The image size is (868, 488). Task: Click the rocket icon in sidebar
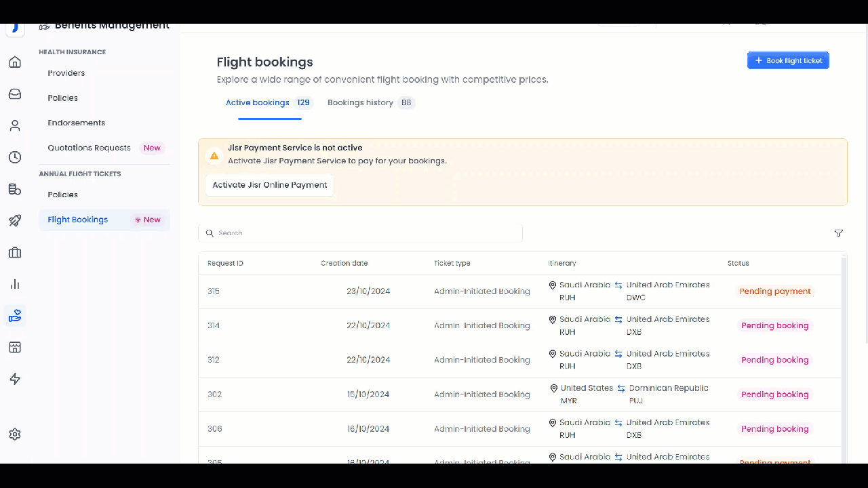coord(15,221)
